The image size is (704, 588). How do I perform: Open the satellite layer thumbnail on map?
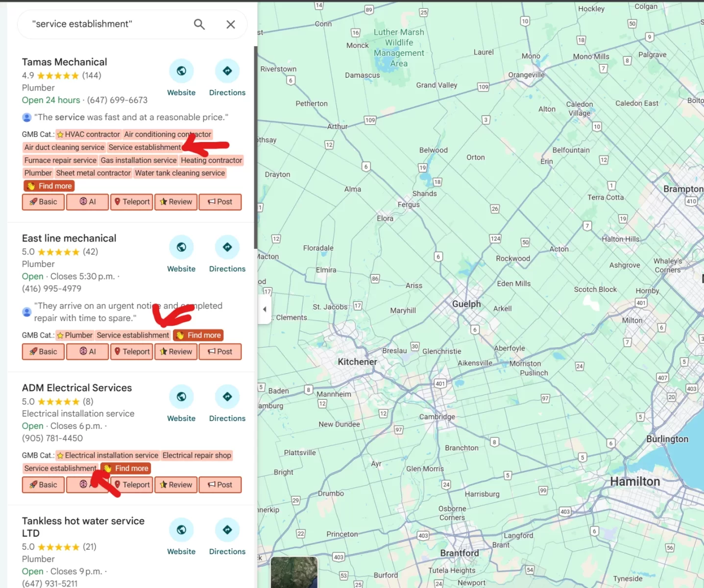[x=294, y=572]
